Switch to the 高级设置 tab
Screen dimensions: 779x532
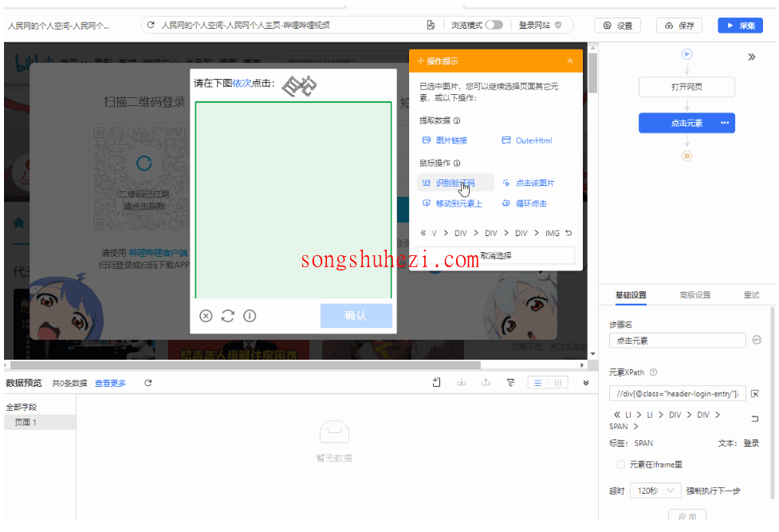[x=695, y=295]
